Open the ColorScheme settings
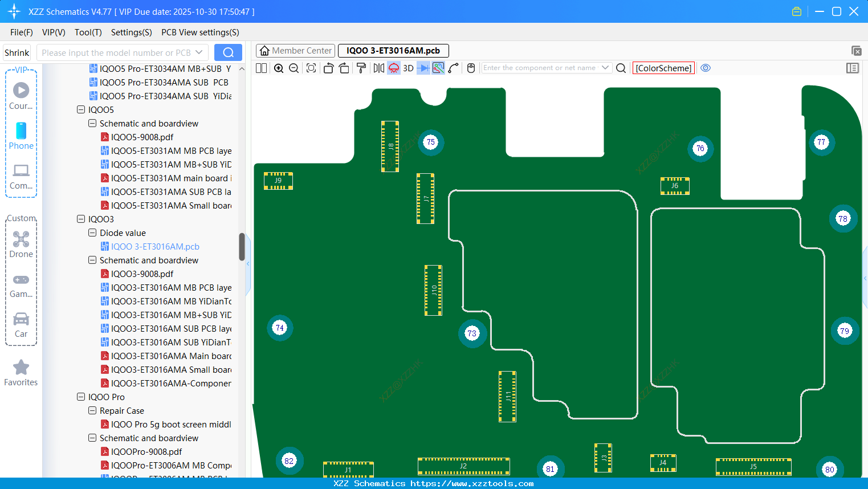 point(663,68)
